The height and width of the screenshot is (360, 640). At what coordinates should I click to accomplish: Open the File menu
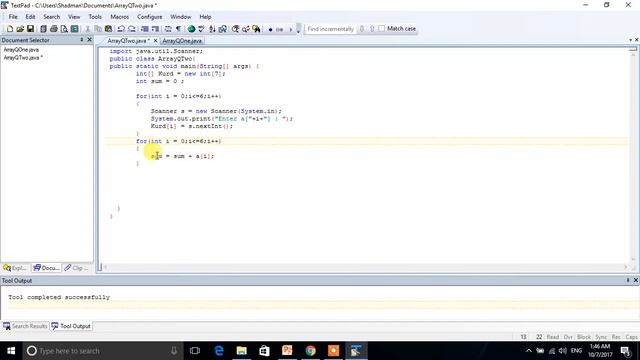[x=13, y=17]
